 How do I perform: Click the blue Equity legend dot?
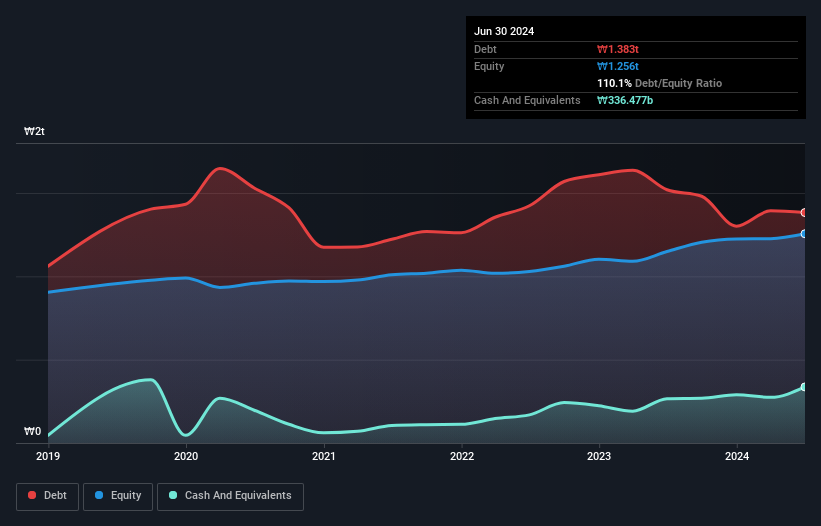point(99,495)
